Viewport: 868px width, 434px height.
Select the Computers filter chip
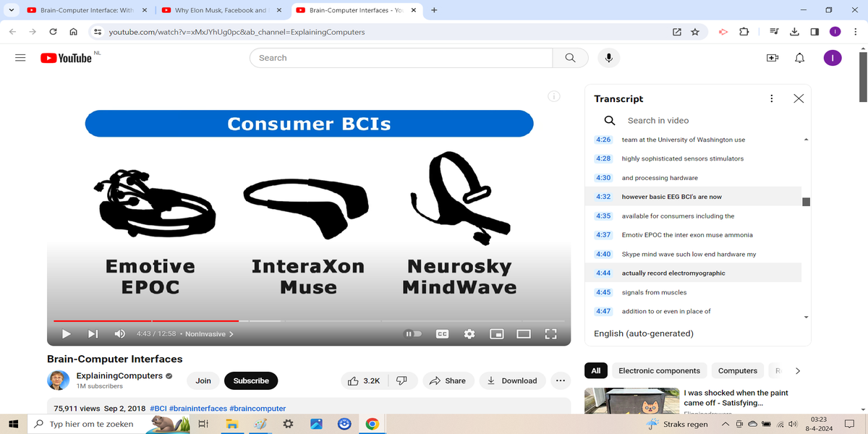tap(738, 370)
